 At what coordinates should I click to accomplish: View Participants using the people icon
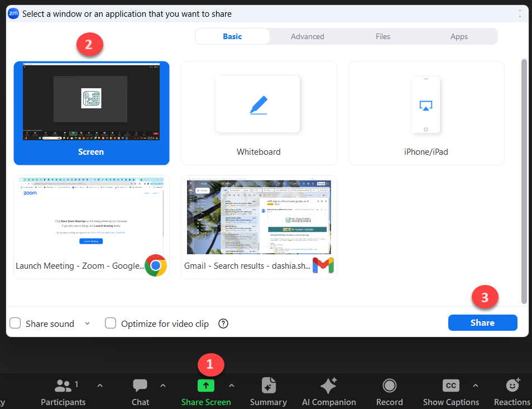pos(63,385)
